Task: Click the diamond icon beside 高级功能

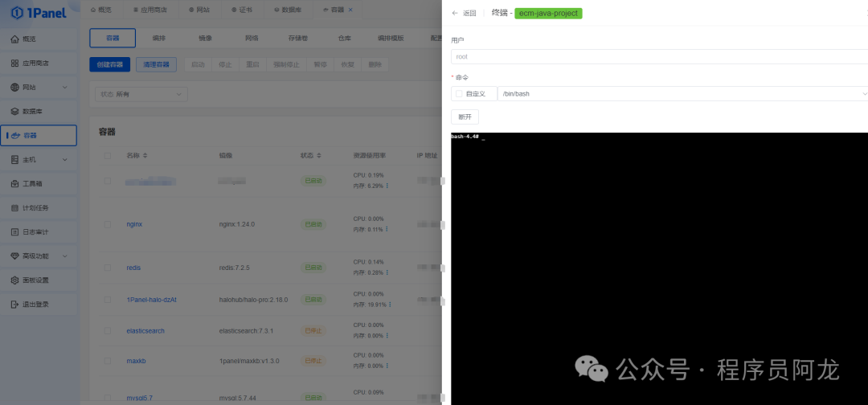Action: 15,256
